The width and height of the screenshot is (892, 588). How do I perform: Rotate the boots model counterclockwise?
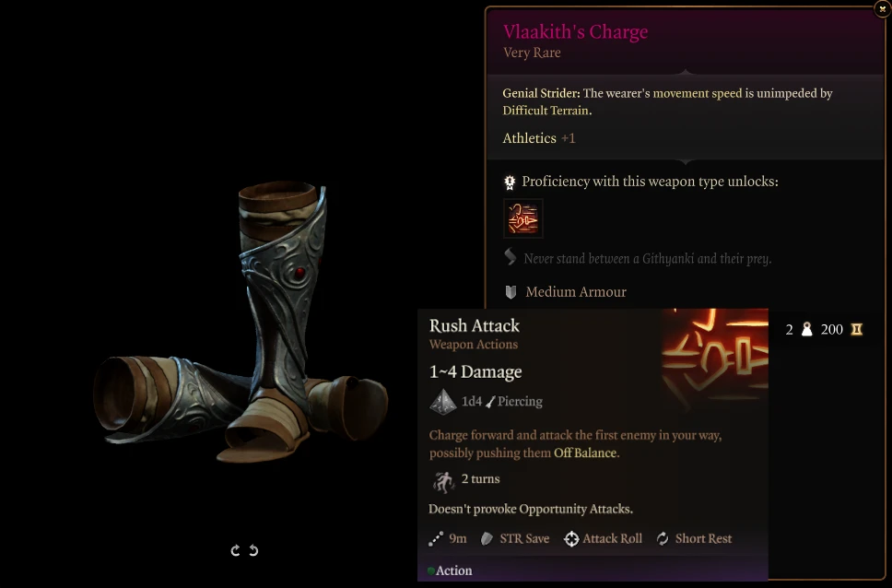[x=253, y=550]
